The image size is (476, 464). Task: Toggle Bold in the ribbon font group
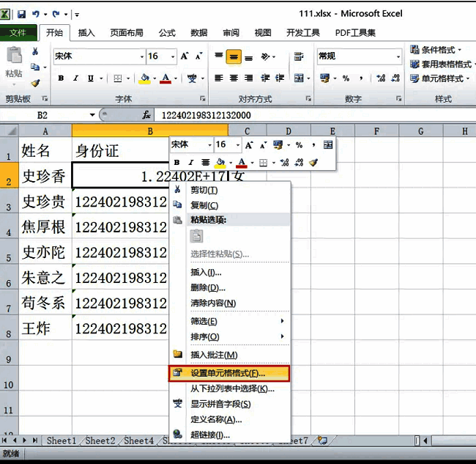click(61, 78)
